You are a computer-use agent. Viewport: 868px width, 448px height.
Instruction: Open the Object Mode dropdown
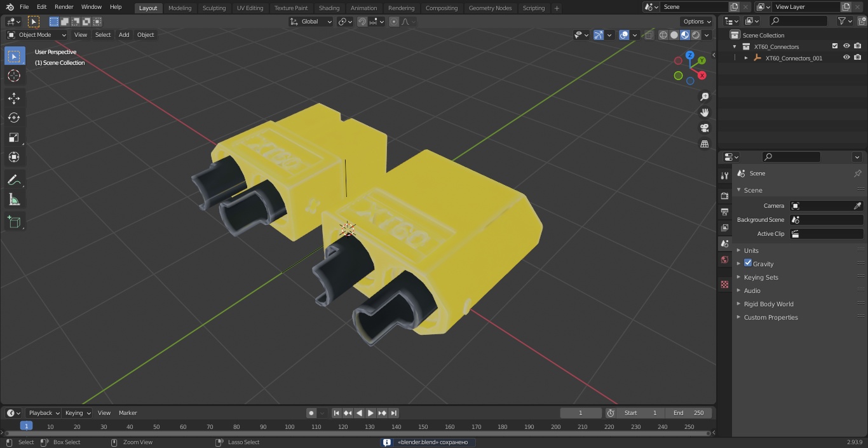tap(37, 35)
